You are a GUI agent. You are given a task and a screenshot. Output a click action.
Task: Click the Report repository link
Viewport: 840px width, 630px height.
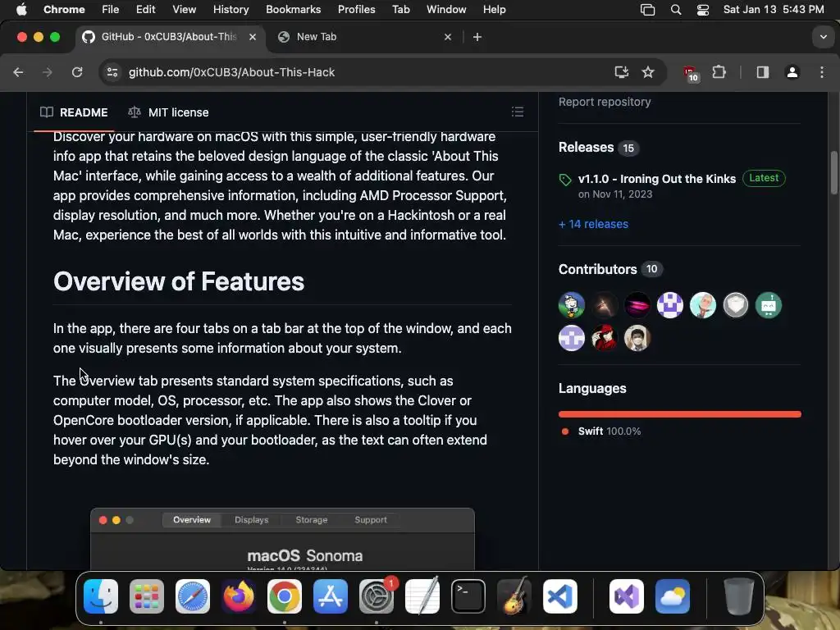coord(605,102)
